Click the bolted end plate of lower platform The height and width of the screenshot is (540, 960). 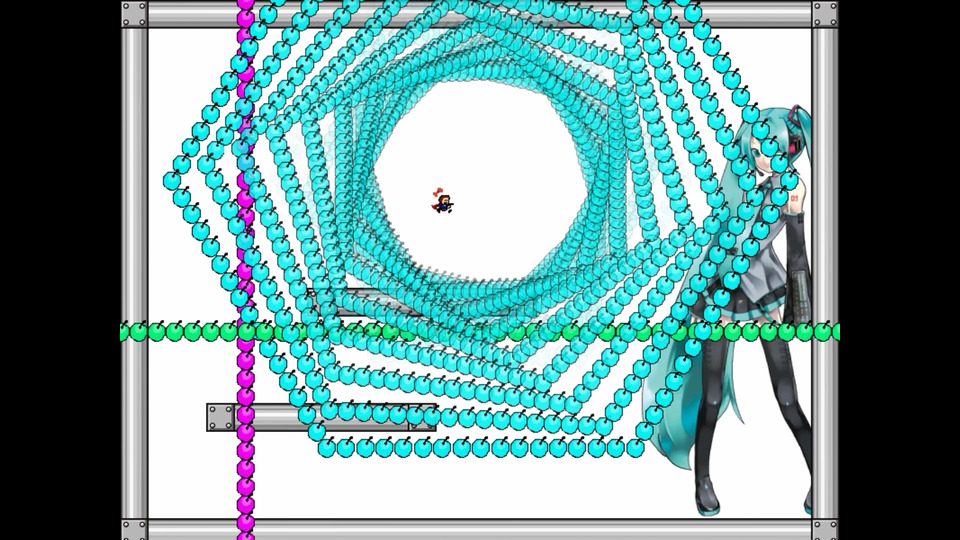[220, 417]
